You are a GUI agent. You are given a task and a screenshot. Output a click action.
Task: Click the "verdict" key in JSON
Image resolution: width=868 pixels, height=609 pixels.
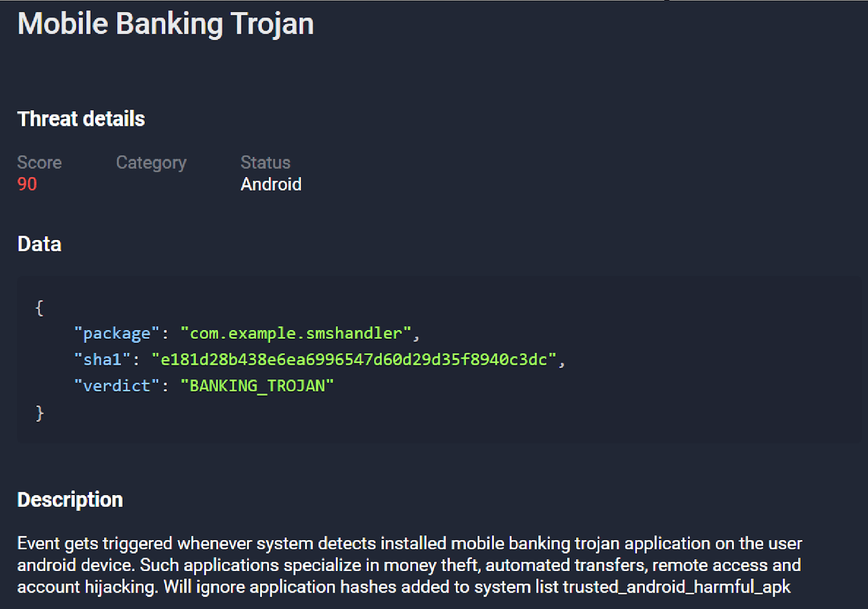point(117,385)
